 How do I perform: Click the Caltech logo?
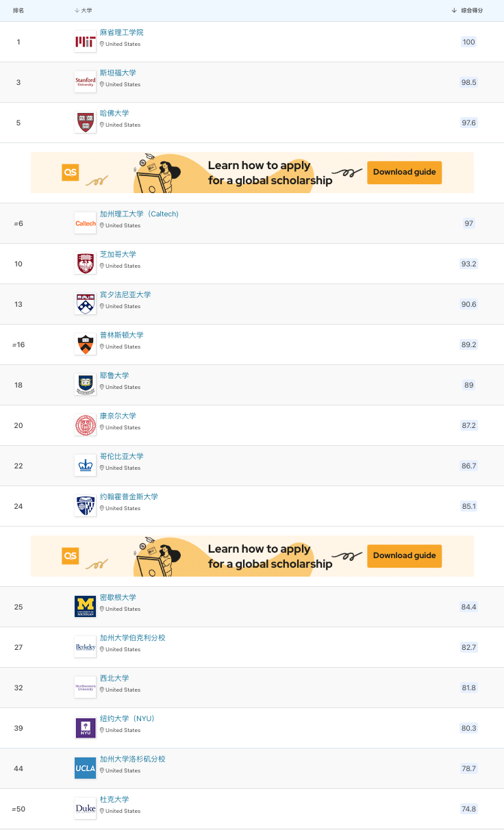coord(85,224)
